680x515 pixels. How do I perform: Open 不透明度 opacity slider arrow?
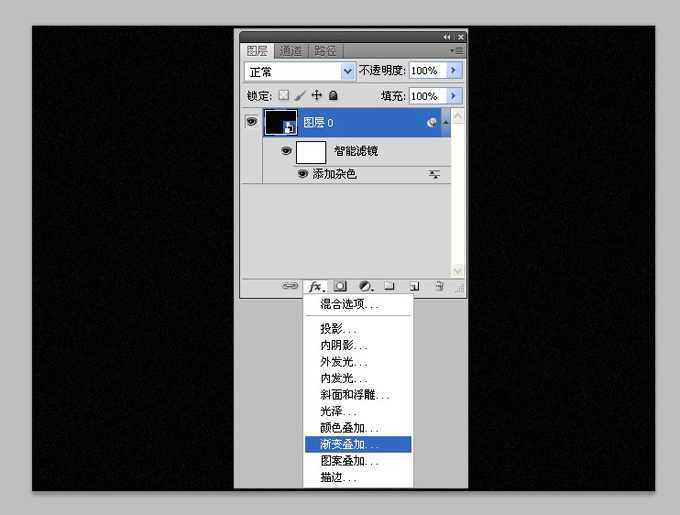(x=454, y=70)
